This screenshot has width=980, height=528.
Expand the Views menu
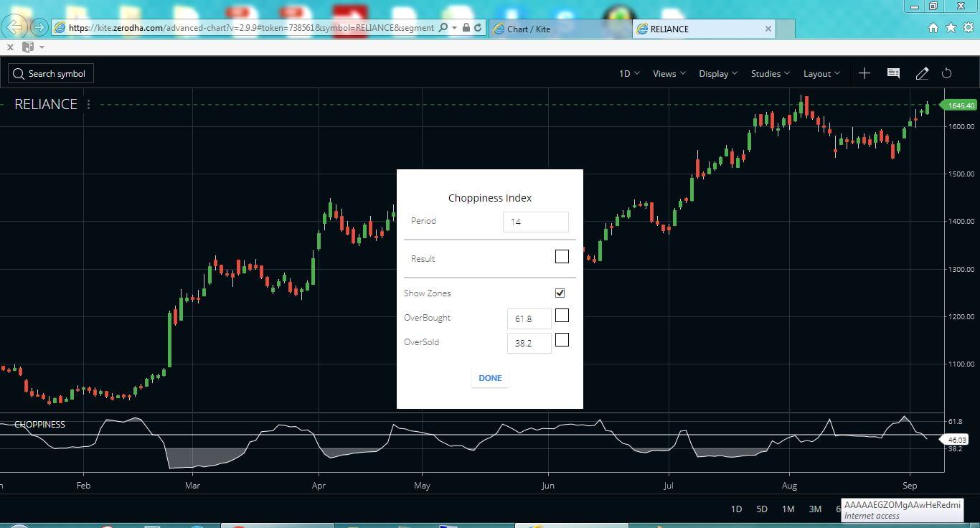pos(669,73)
